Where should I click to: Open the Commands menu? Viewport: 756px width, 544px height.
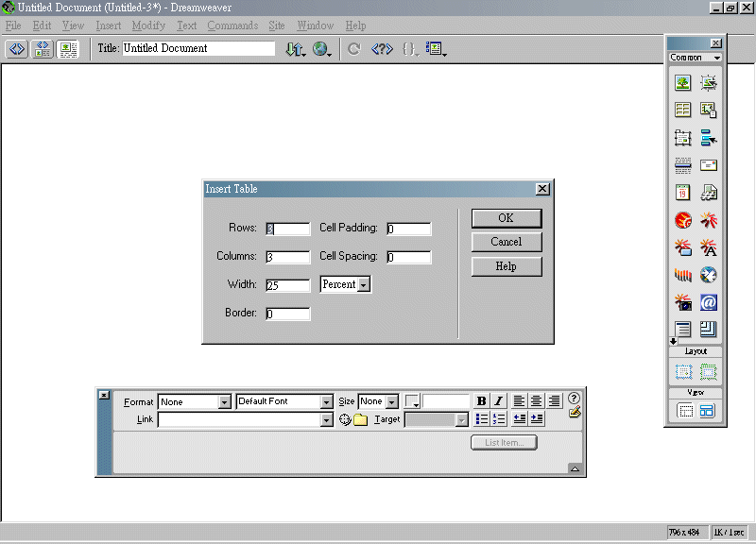point(232,25)
